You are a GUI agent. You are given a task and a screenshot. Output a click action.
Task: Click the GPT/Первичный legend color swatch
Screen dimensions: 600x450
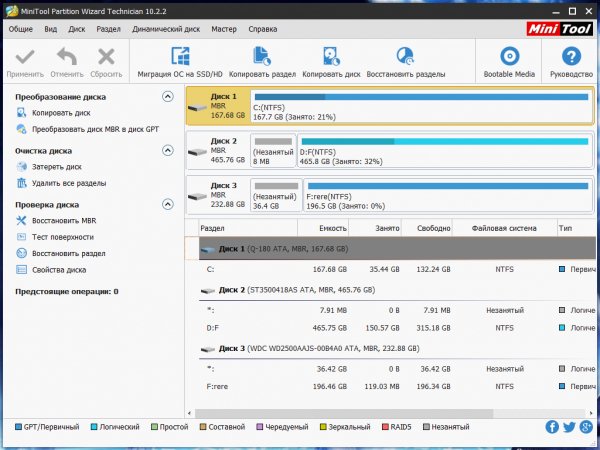pyautogui.click(x=18, y=427)
